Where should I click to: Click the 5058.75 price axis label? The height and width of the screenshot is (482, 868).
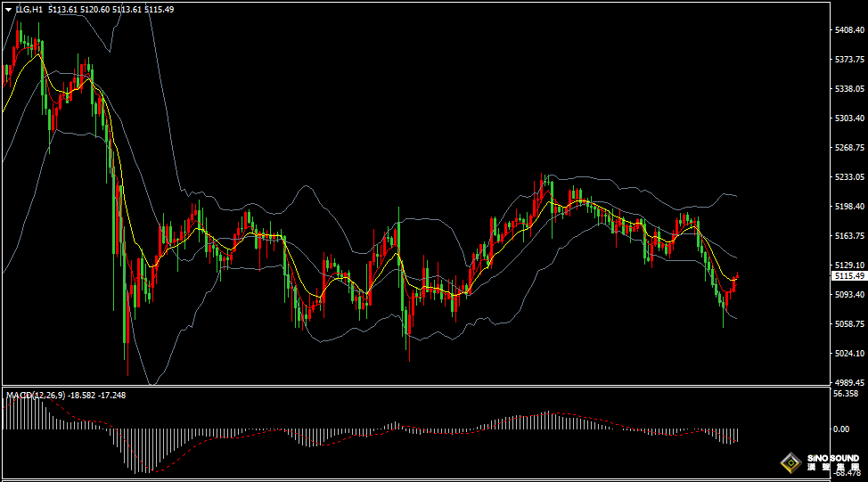point(848,324)
